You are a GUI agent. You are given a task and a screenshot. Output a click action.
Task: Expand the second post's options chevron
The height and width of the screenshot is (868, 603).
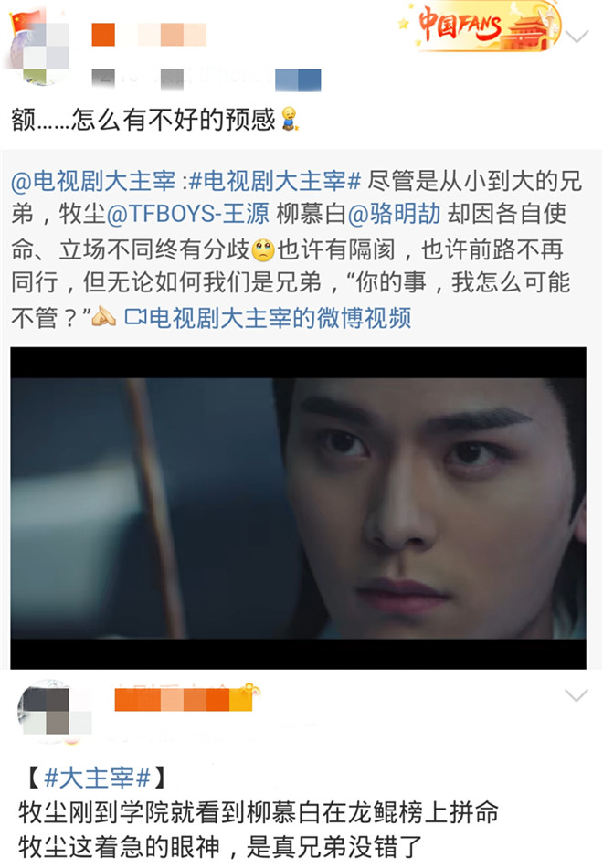pyautogui.click(x=576, y=695)
